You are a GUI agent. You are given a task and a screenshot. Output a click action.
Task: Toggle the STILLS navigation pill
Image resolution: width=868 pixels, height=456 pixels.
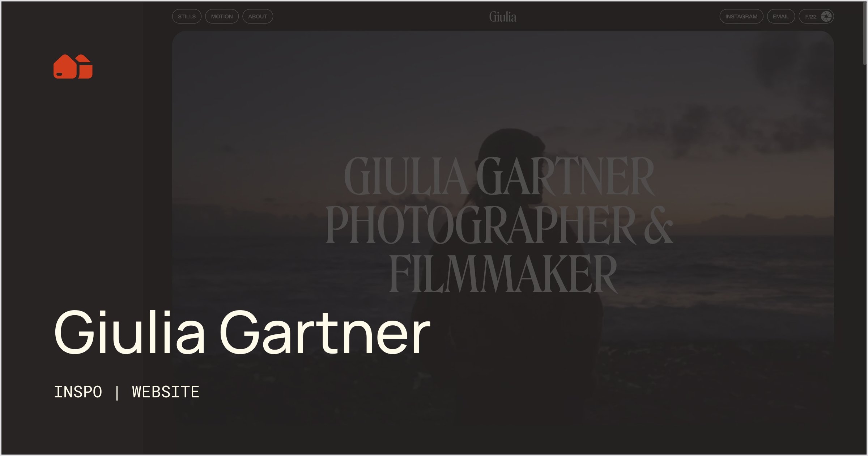[x=186, y=16]
